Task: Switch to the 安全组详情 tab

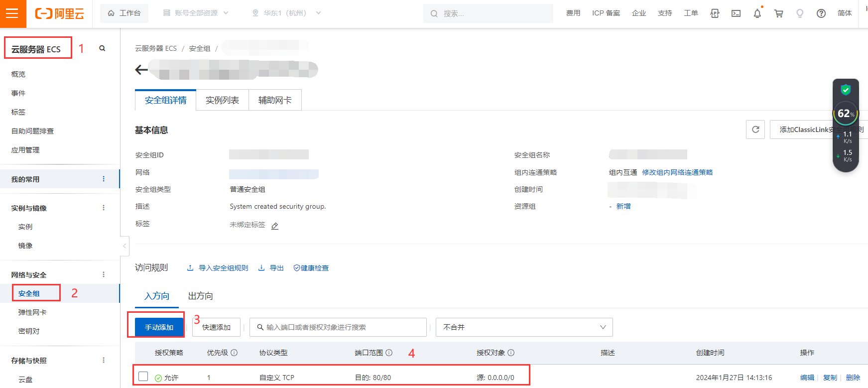Action: click(x=165, y=100)
